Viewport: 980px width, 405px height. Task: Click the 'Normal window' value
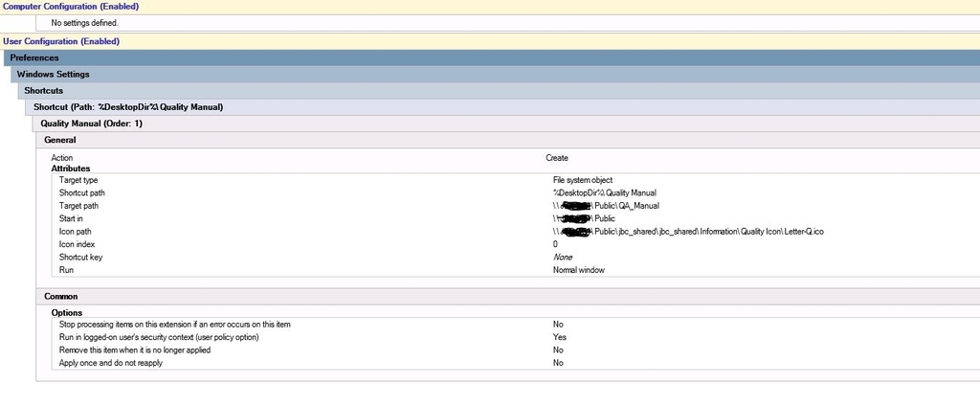point(579,270)
